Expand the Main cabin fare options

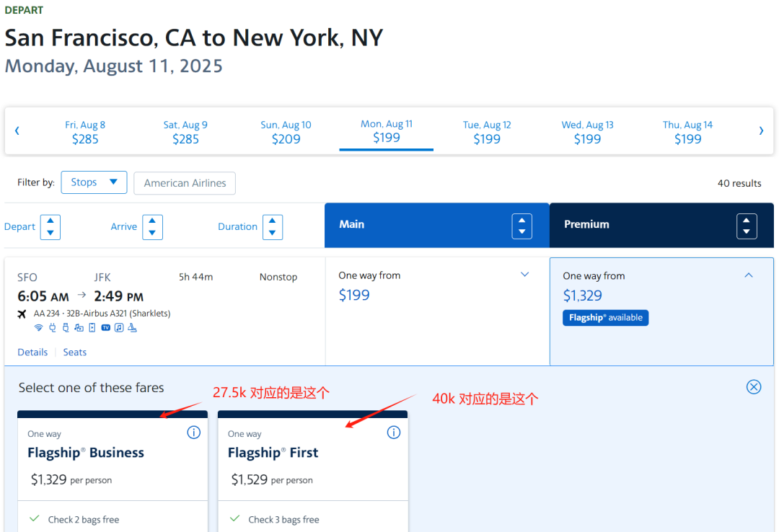[525, 275]
